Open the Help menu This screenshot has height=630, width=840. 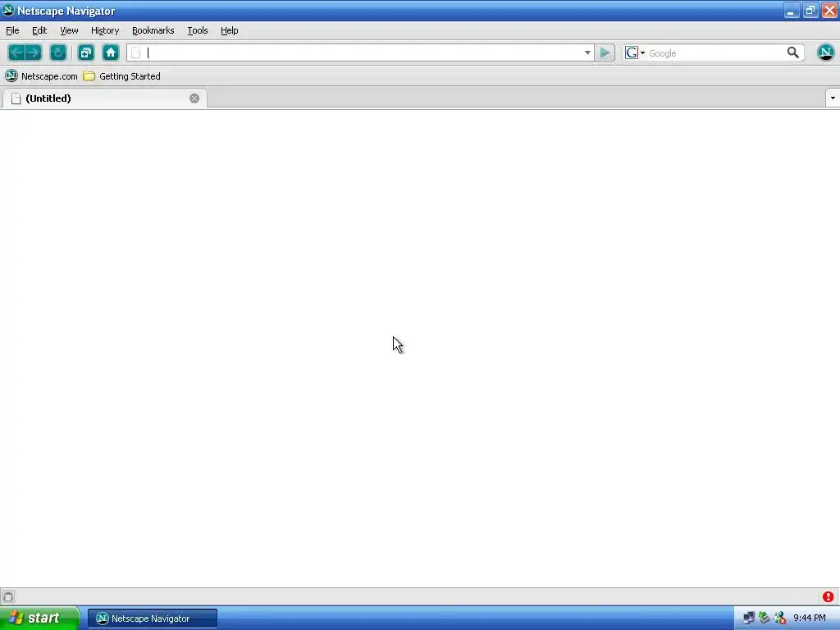click(x=230, y=30)
